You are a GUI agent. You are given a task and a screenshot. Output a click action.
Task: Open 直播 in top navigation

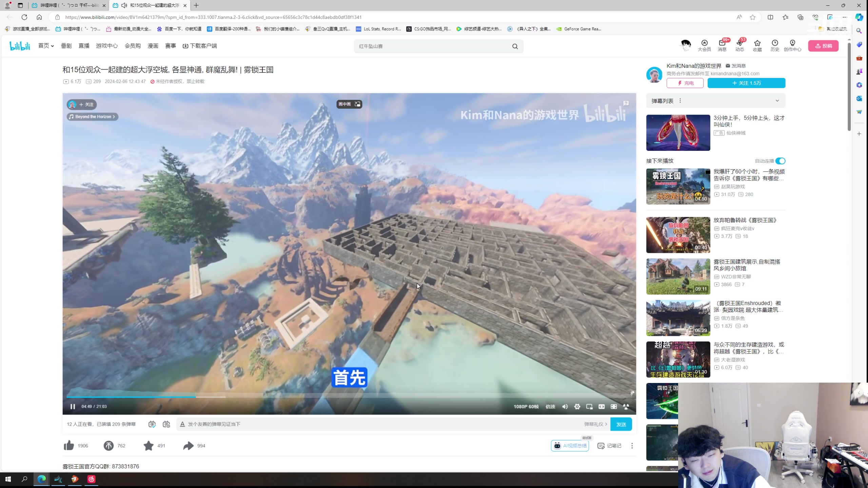pos(84,46)
